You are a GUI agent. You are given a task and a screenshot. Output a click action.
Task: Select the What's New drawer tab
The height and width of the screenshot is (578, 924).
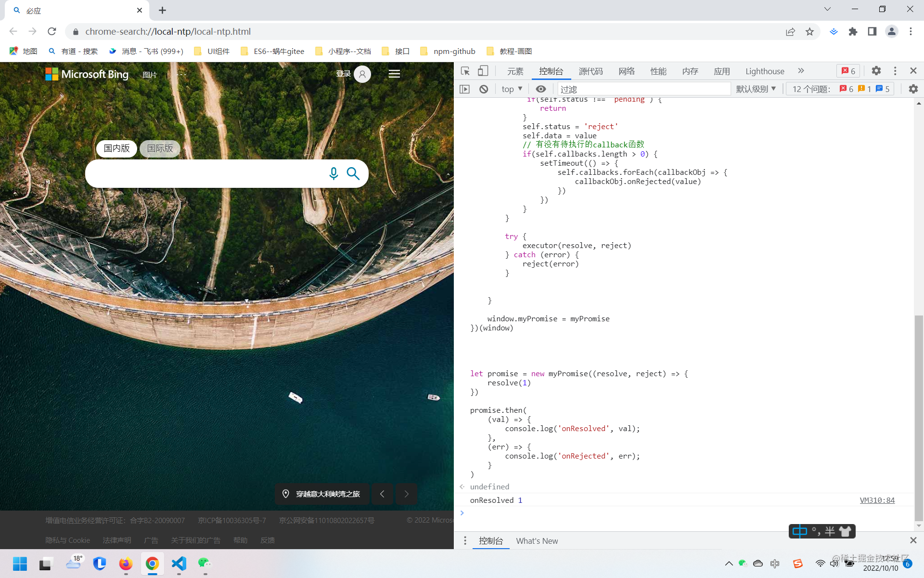tap(537, 541)
